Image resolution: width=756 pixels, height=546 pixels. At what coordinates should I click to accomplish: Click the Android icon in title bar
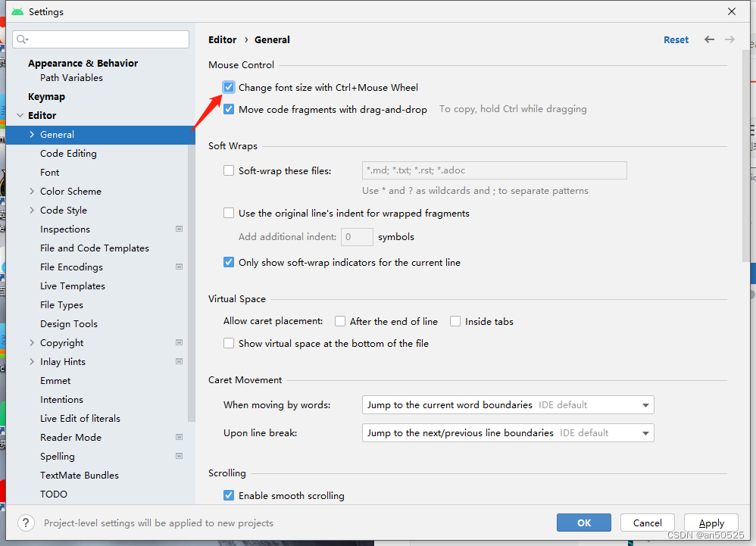point(17,11)
